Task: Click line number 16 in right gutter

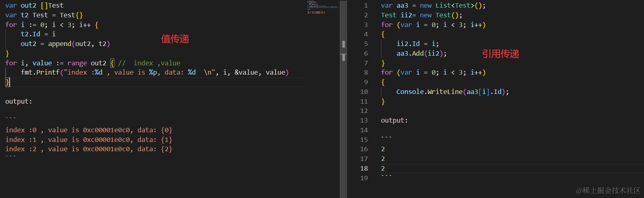Action: (x=364, y=149)
